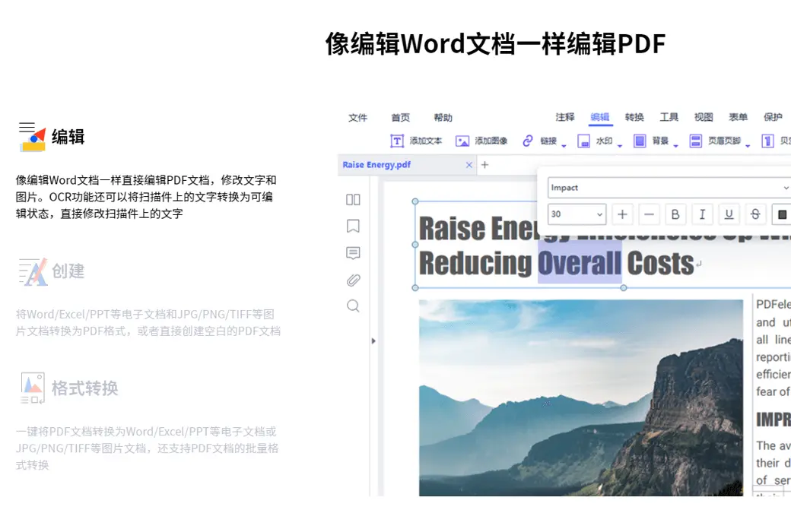Switch to the 注释 tab
Image resolution: width=791 pixels, height=532 pixels.
coord(565,117)
